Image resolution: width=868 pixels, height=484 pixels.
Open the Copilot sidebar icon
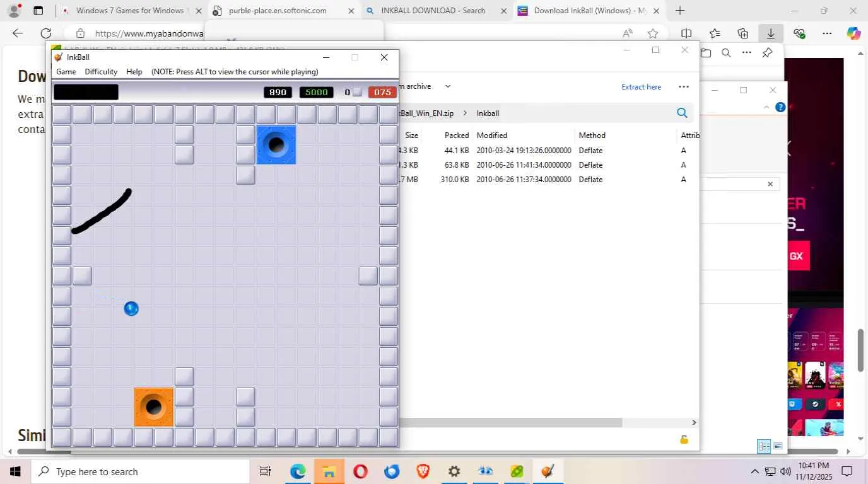tap(853, 33)
